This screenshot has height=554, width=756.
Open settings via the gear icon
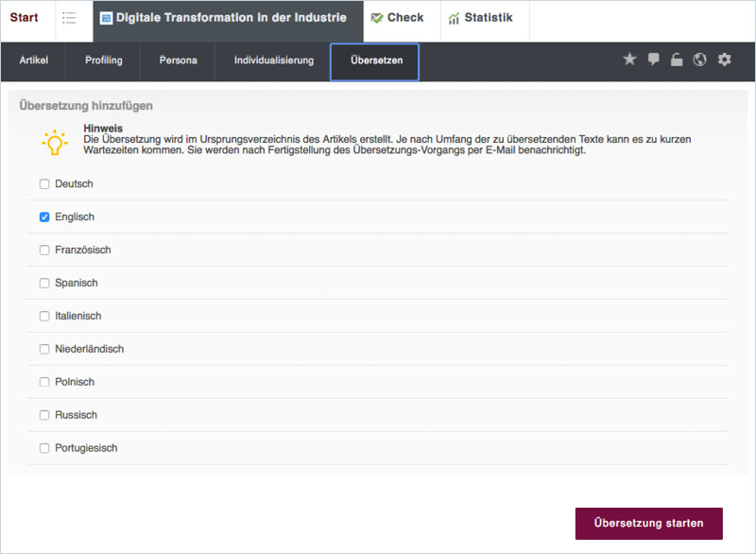pos(725,60)
